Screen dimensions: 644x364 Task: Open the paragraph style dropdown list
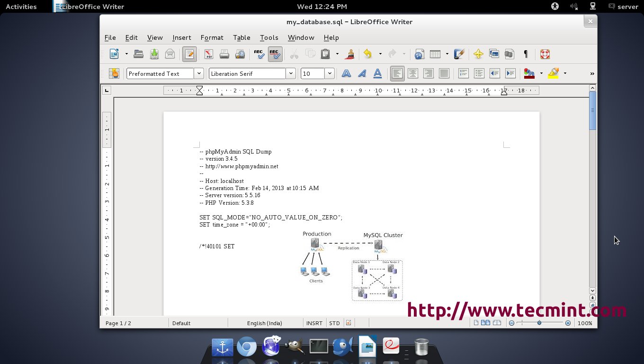click(199, 73)
